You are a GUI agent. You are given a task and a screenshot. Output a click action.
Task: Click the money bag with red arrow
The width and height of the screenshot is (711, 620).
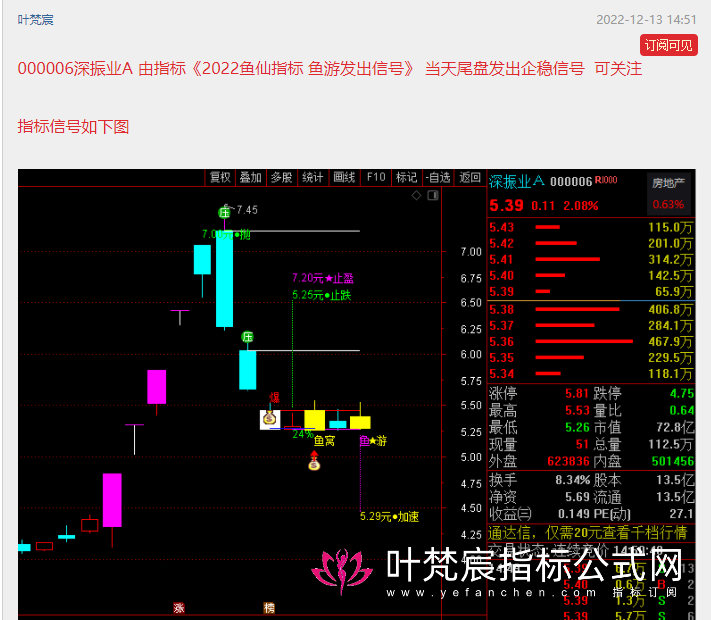314,460
